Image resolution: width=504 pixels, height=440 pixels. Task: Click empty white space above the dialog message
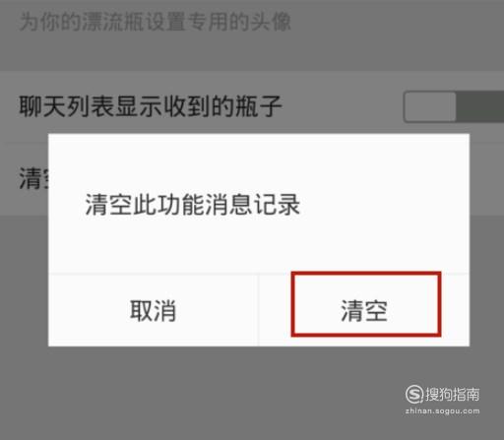click(259, 162)
